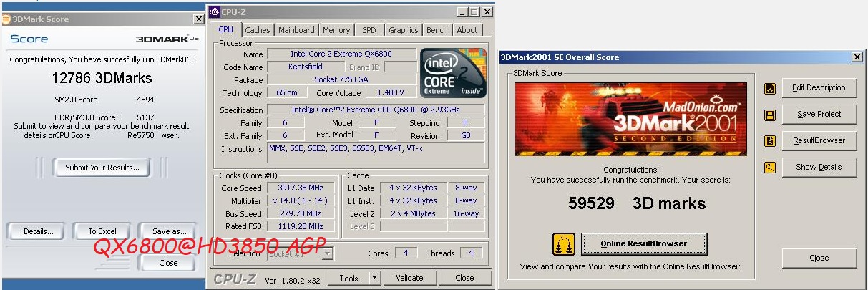Click the Edit Description icon in 3DMark2001

[770, 89]
